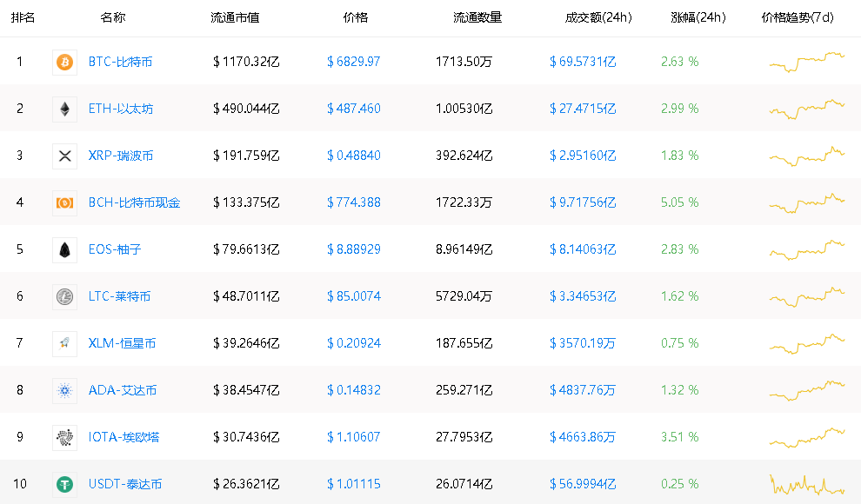Click the Ethereum ETH coin icon
The height and width of the screenshot is (504, 861).
click(x=65, y=109)
